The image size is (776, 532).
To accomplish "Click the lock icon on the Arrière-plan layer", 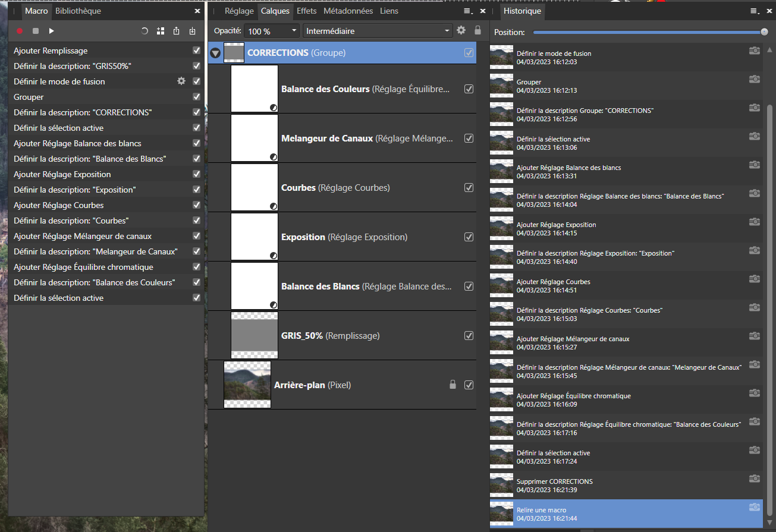I will tap(453, 385).
